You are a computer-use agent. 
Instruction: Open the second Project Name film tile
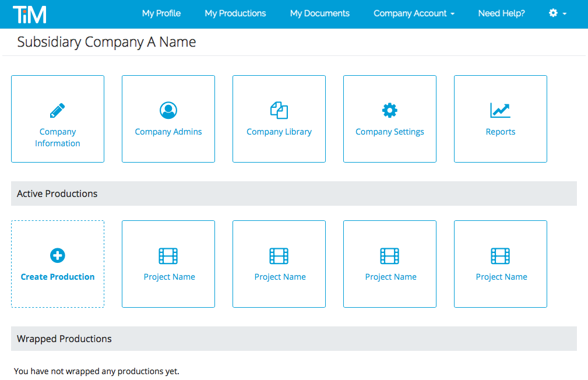[x=279, y=264]
